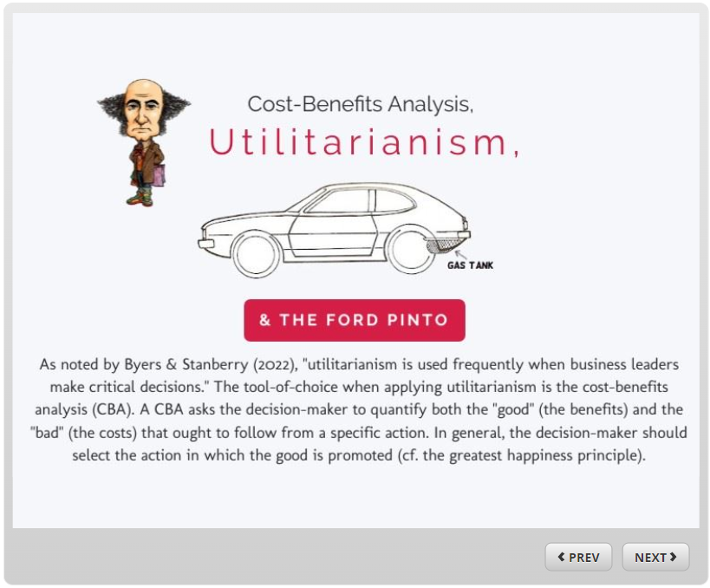Click the '& THE FORD PINTO' red button
The image size is (710, 588).
pos(354,320)
